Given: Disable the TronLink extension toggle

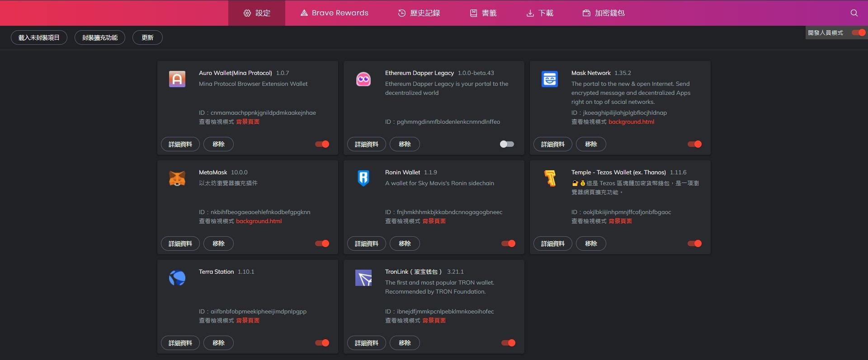Looking at the screenshot, I should tap(509, 343).
